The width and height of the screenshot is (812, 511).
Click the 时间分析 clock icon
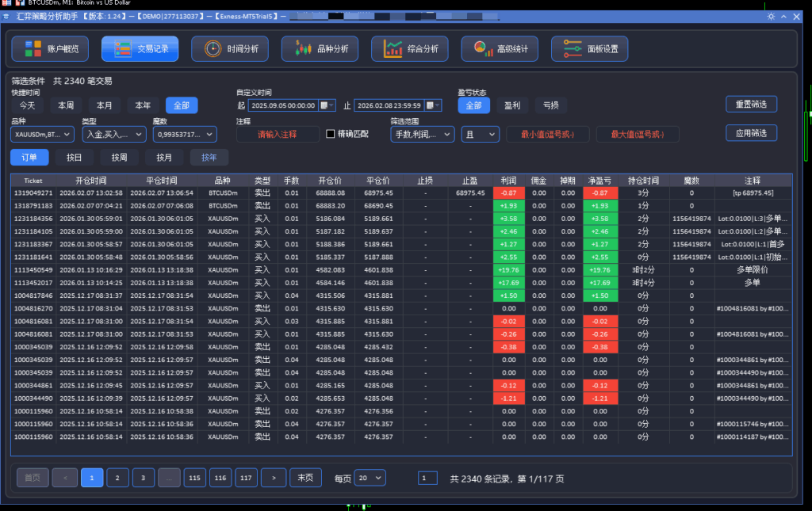213,49
